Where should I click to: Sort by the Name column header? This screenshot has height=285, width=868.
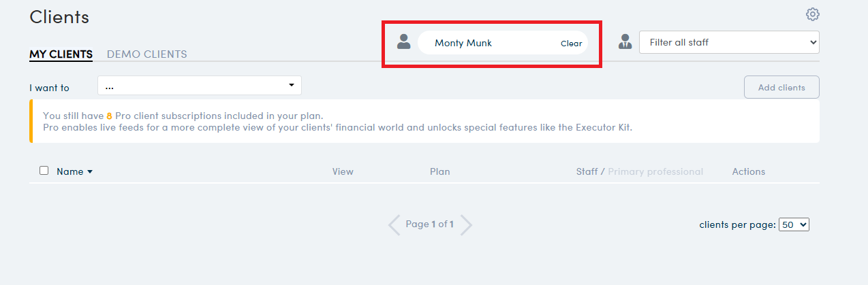coord(70,171)
